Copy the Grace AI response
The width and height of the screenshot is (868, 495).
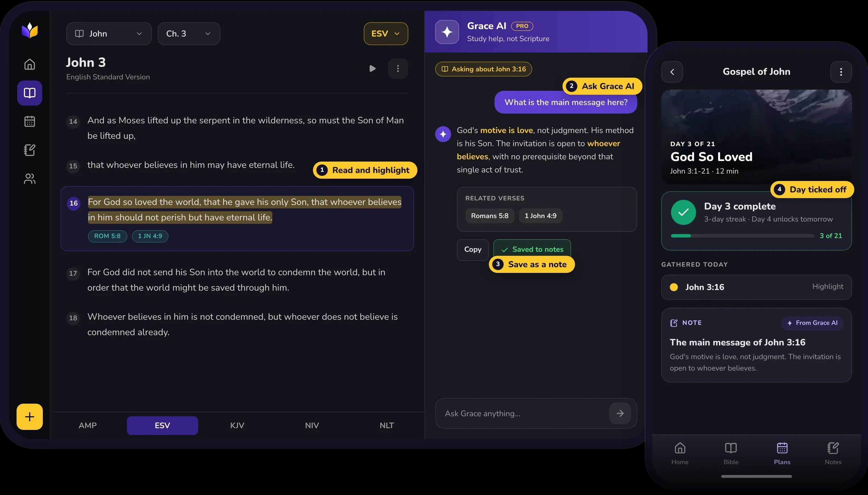tap(473, 249)
